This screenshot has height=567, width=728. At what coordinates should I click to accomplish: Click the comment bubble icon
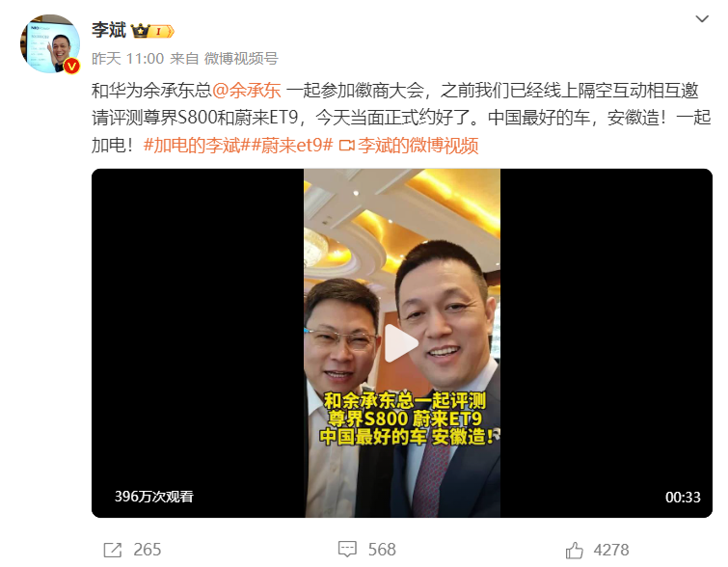pyautogui.click(x=347, y=549)
